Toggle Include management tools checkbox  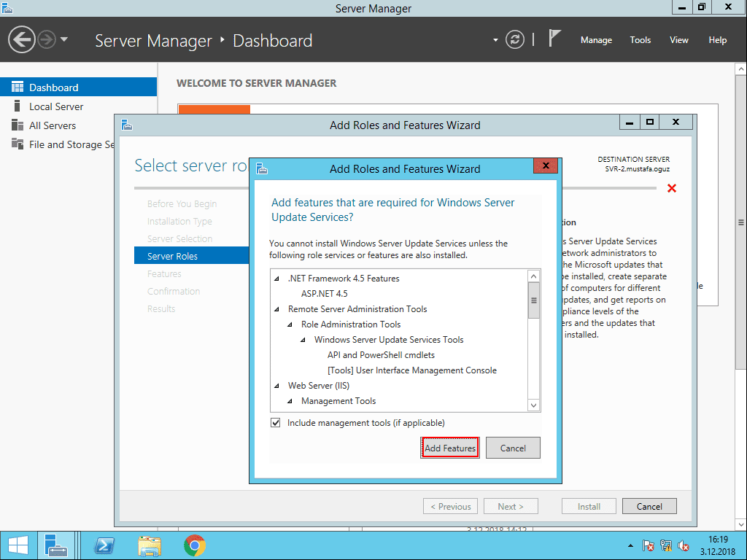tap(275, 422)
